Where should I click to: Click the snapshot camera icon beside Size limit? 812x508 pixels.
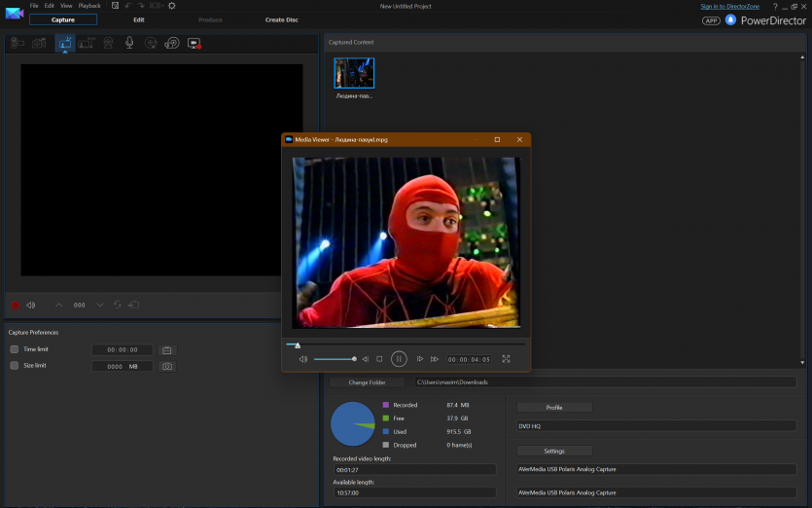(167, 366)
